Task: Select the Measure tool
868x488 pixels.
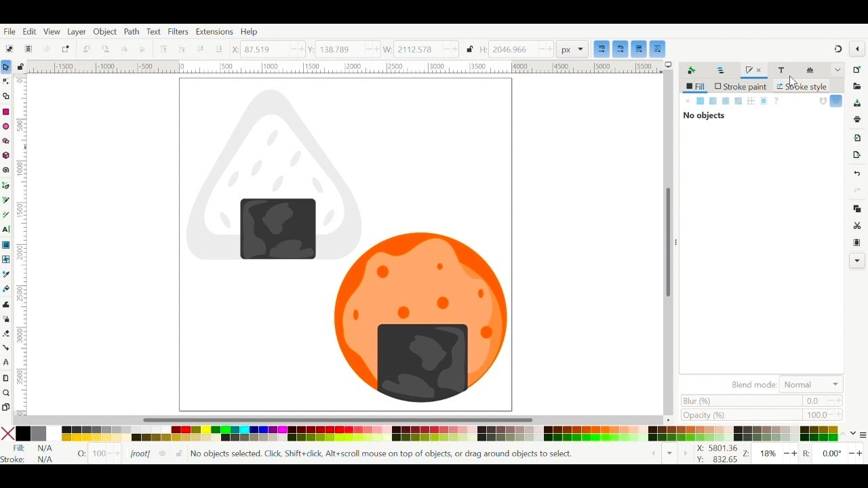Action: click(x=6, y=378)
